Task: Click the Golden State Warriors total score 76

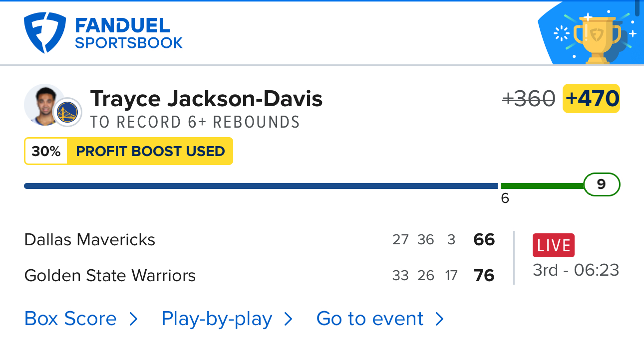Action: point(484,275)
